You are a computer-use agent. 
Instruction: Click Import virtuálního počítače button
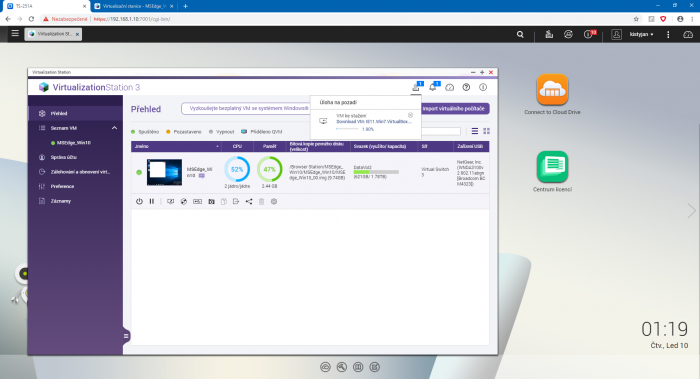(x=454, y=108)
